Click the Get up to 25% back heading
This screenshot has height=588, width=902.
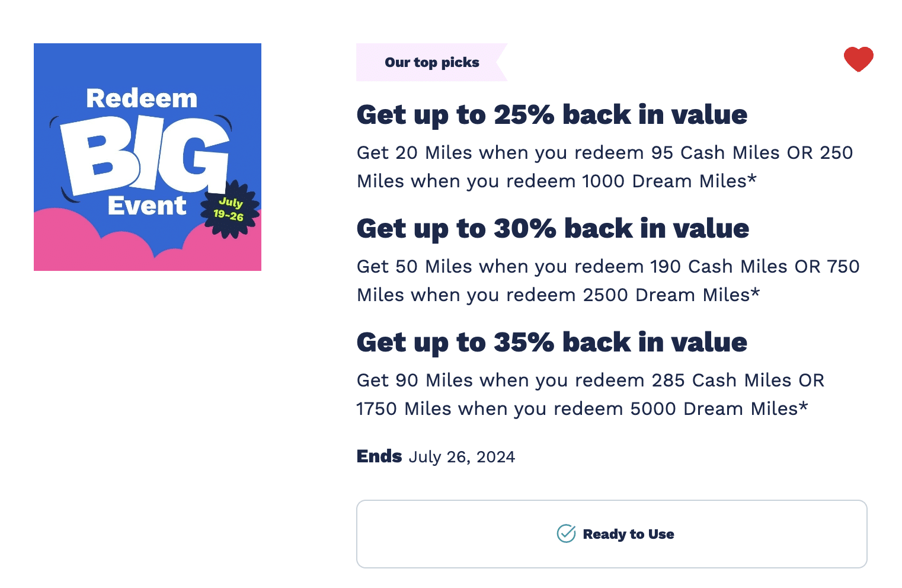pos(552,114)
